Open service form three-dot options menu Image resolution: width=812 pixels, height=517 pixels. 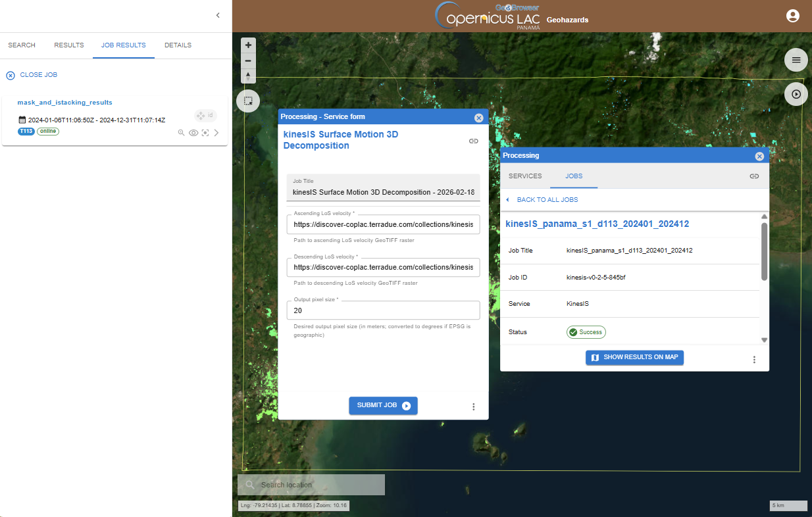pyautogui.click(x=473, y=406)
